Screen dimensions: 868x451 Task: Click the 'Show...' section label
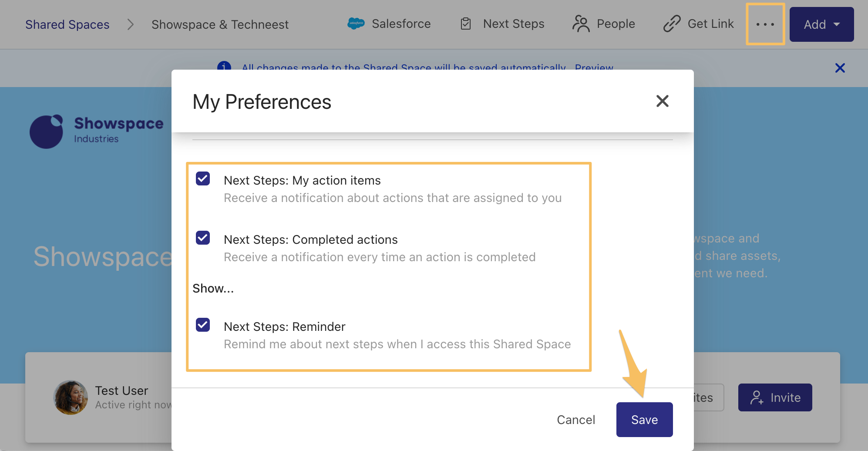[x=213, y=288]
